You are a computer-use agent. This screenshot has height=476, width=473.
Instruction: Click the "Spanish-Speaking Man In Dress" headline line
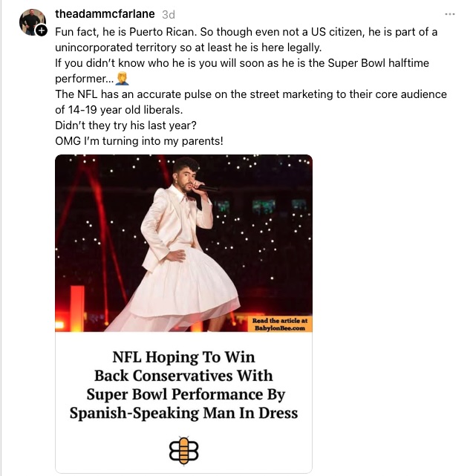(183, 412)
